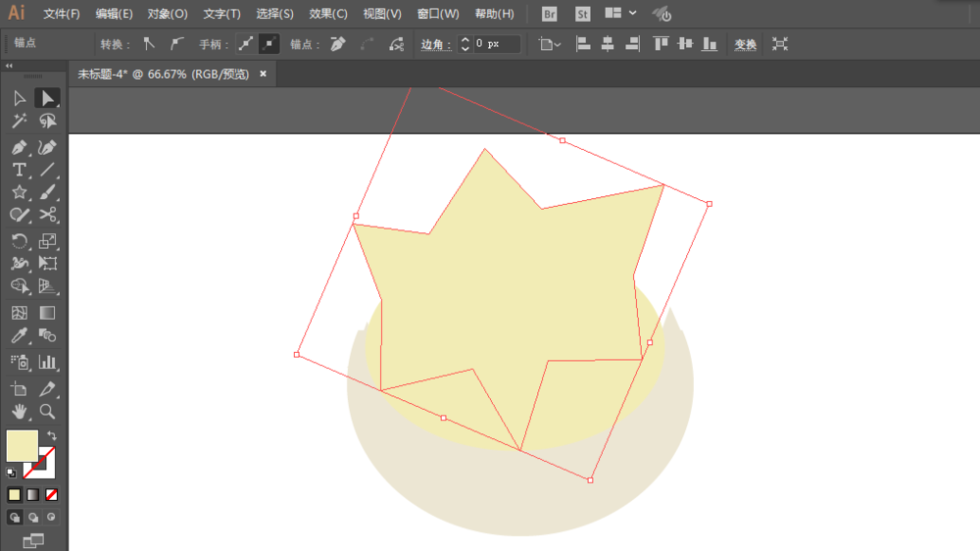Swap fill and stroke colors

click(x=52, y=436)
